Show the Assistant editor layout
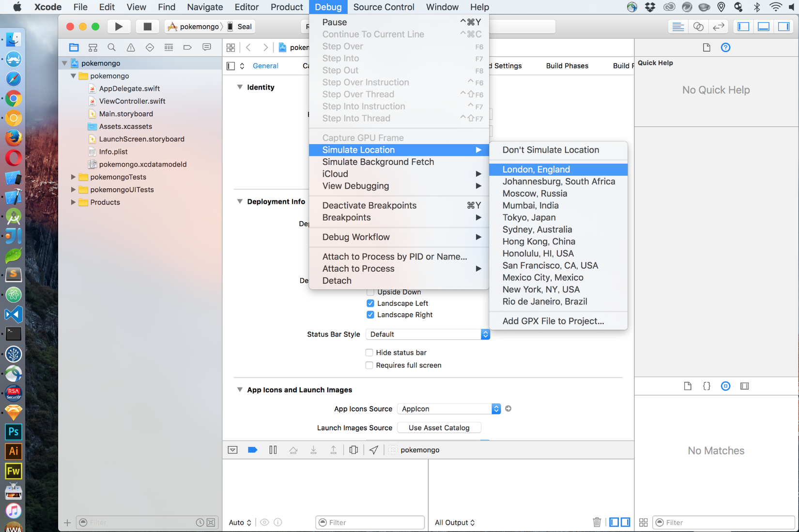Screen dimensions: 799x532 (698, 27)
